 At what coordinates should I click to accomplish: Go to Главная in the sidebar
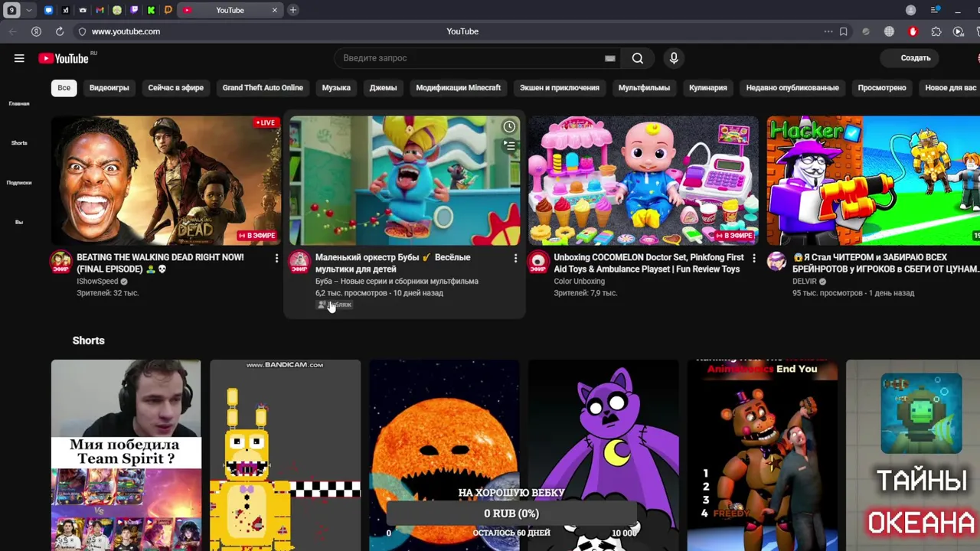19,103
